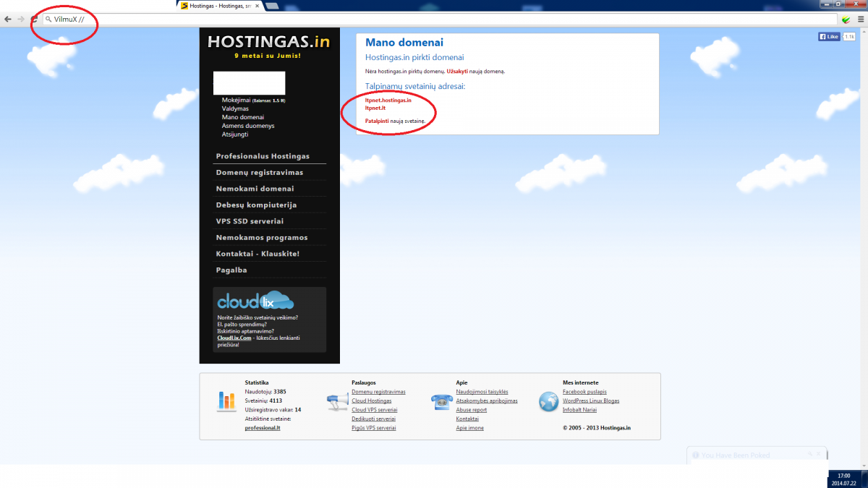Viewport: 868px width, 488px height.
Task: Open Abuse report link
Action: 472,410
